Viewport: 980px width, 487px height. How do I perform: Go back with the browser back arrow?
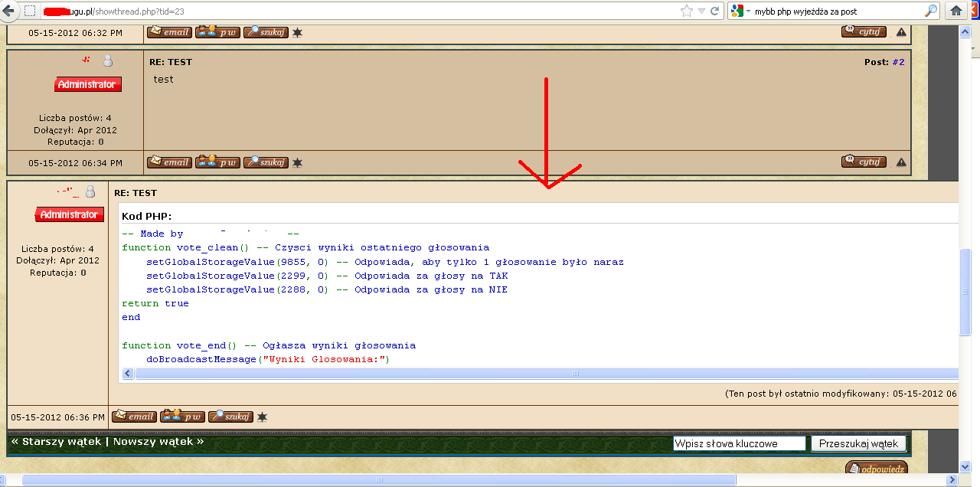point(8,11)
